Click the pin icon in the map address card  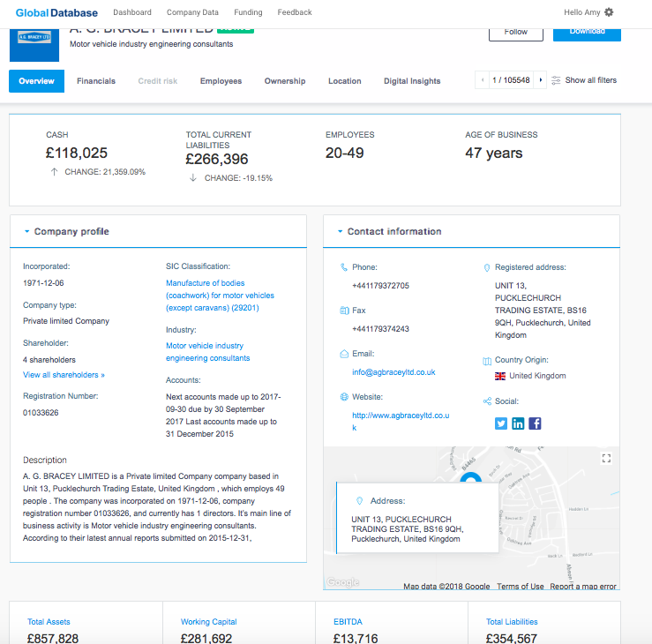(360, 501)
